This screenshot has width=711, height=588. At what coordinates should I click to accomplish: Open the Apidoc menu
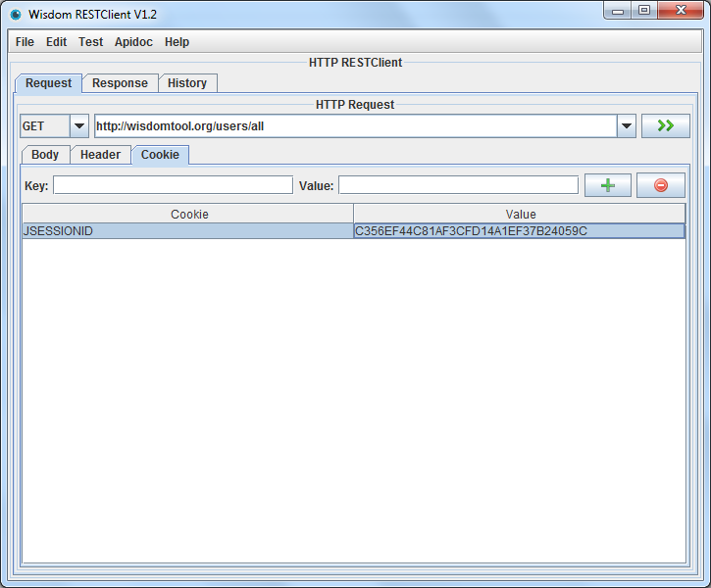tap(133, 42)
